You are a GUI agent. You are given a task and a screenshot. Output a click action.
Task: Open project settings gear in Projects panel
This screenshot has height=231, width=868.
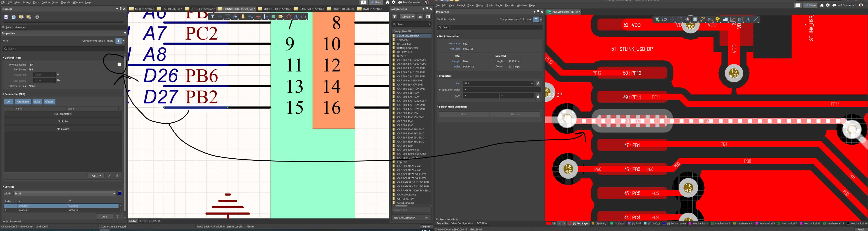pyautogui.click(x=37, y=17)
